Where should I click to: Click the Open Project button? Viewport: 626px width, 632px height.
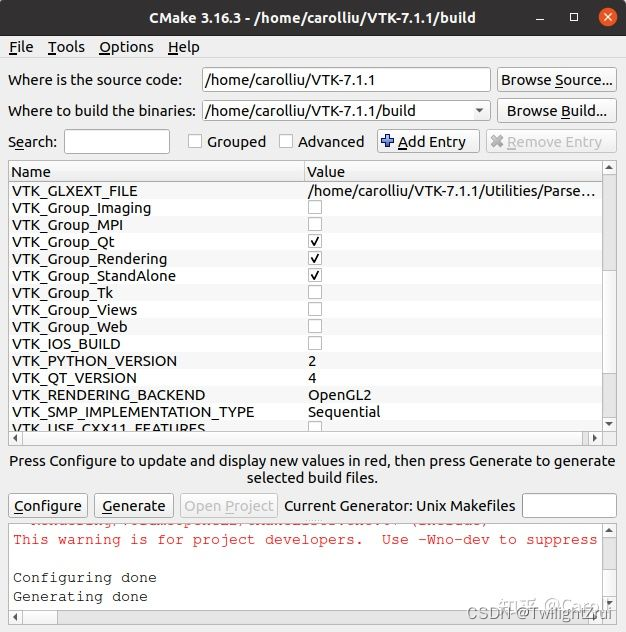pyautogui.click(x=229, y=505)
